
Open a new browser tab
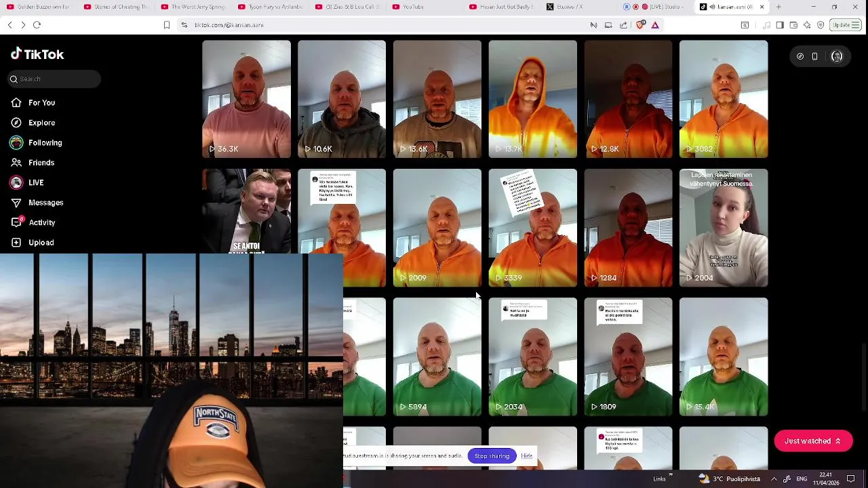point(778,7)
